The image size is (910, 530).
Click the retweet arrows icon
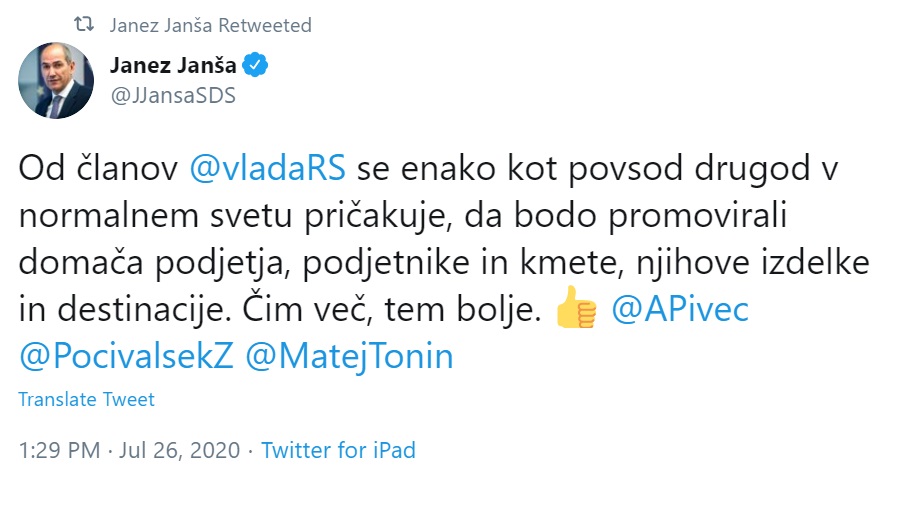[85, 24]
